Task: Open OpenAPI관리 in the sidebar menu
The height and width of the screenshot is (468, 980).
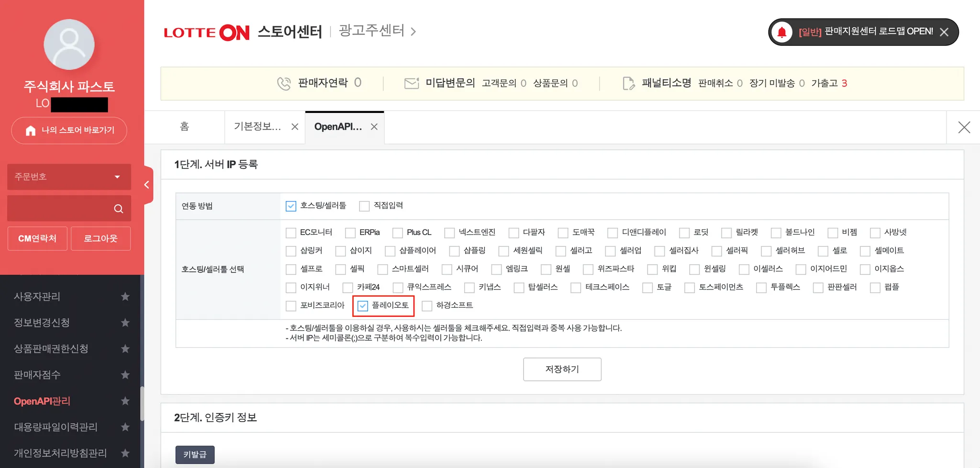Action: coord(42,401)
